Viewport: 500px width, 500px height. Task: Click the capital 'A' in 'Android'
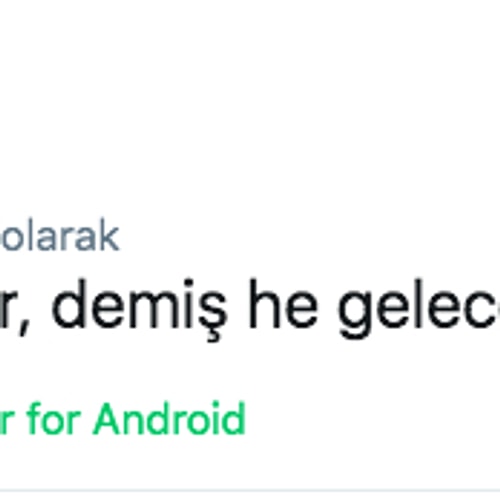tap(108, 419)
